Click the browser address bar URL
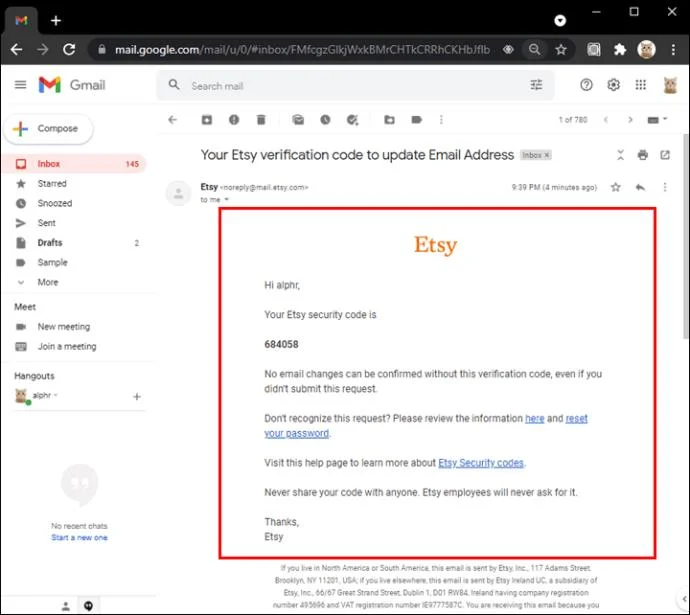Viewport: 690px width, 615px height. point(302,50)
